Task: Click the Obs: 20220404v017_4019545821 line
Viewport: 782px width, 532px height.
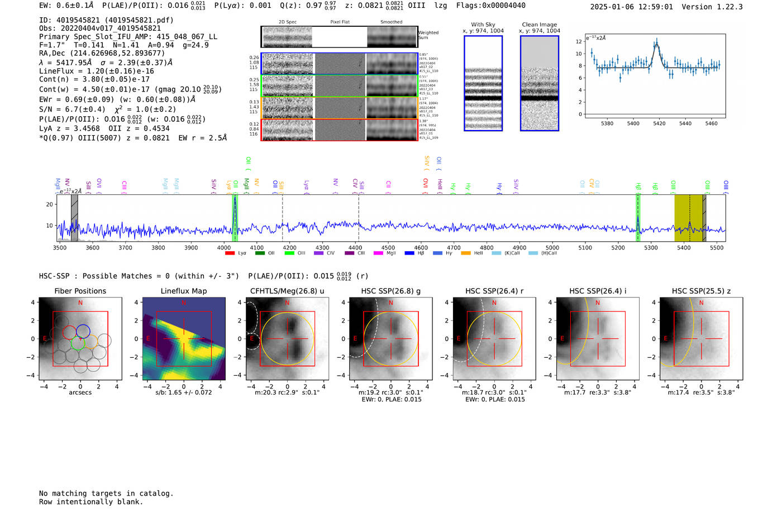Action: 100,28
